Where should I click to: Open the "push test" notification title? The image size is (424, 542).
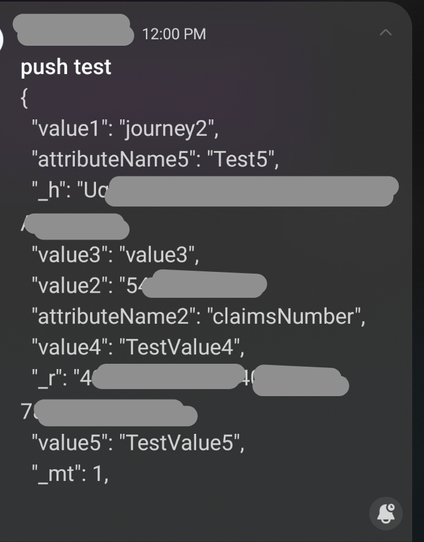click(x=66, y=67)
